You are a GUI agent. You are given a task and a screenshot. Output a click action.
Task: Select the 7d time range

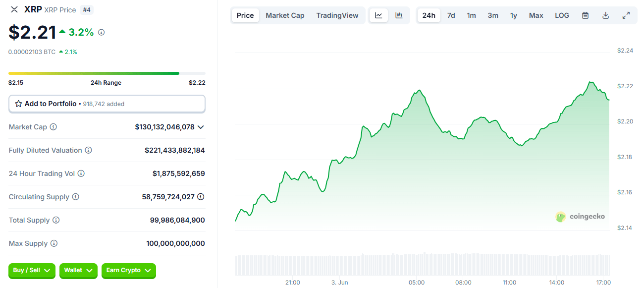451,15
